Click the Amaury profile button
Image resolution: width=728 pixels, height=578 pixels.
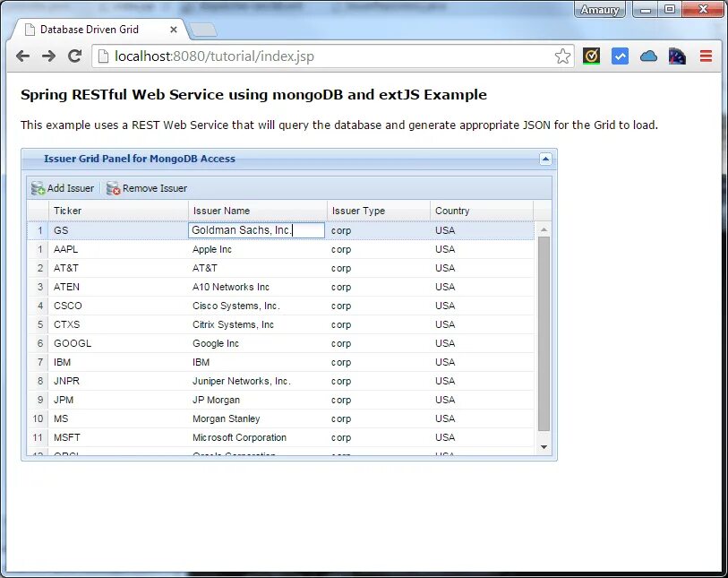coord(599,9)
